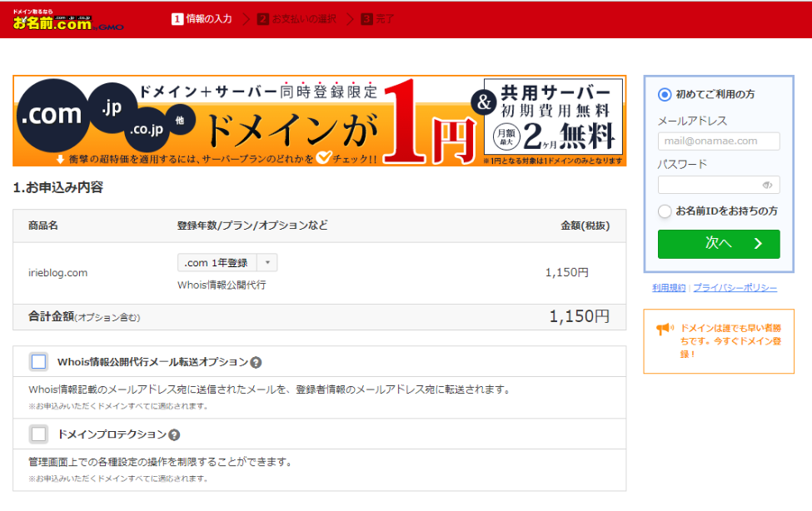Click step 3 完了
Viewport: 812px width, 511px height.
pos(378,19)
